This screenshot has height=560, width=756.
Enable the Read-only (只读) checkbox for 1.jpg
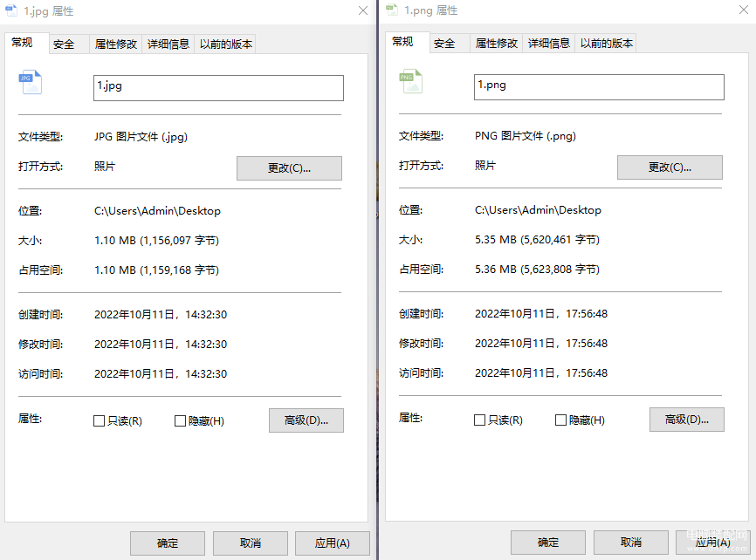[99, 421]
